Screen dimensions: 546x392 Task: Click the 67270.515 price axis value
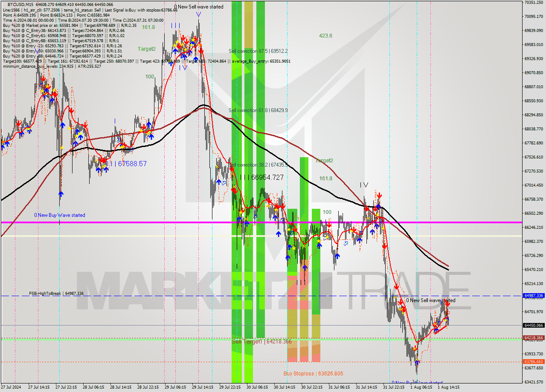coord(534,171)
